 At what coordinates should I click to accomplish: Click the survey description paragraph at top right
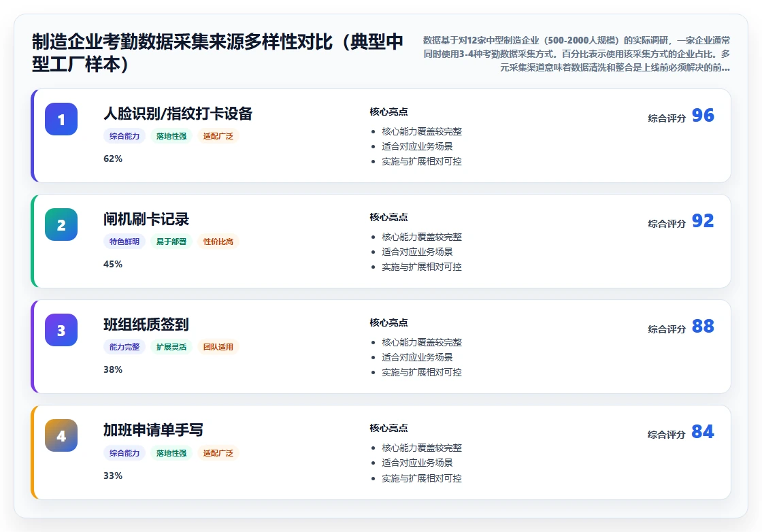[576, 54]
